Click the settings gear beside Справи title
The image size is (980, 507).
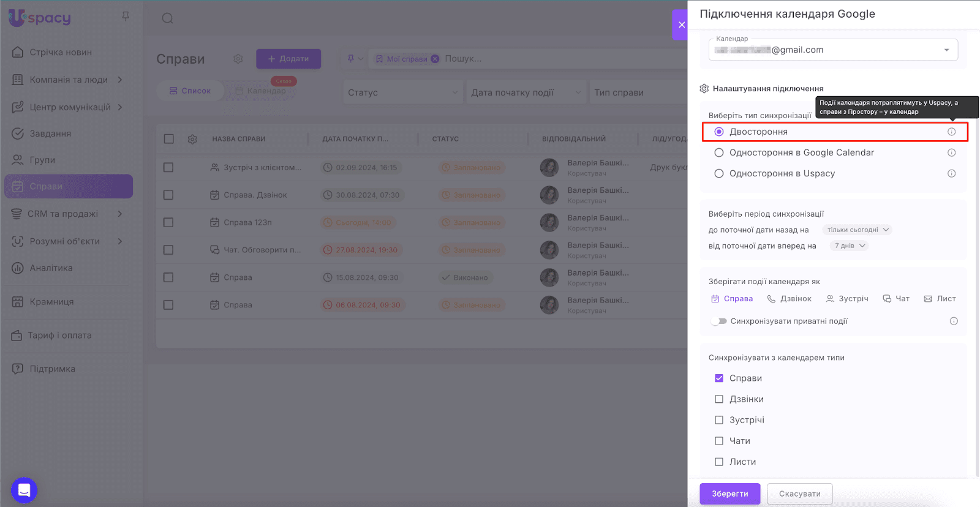tap(238, 59)
